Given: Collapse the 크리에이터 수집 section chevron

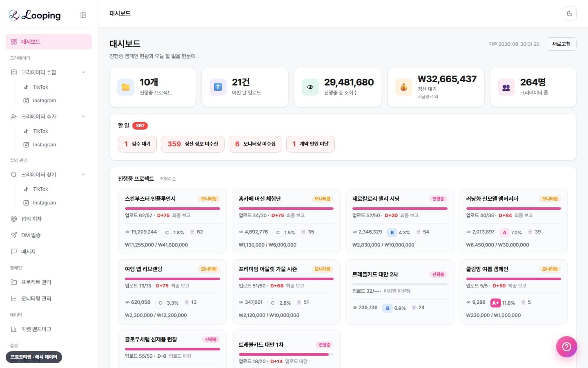Looking at the screenshot, I should pyautogui.click(x=83, y=72).
